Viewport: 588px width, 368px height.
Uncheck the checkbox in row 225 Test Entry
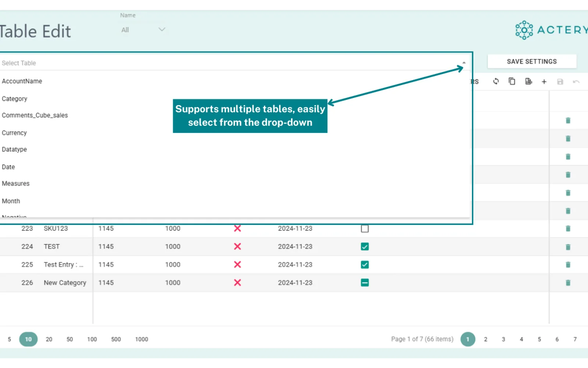tap(365, 265)
